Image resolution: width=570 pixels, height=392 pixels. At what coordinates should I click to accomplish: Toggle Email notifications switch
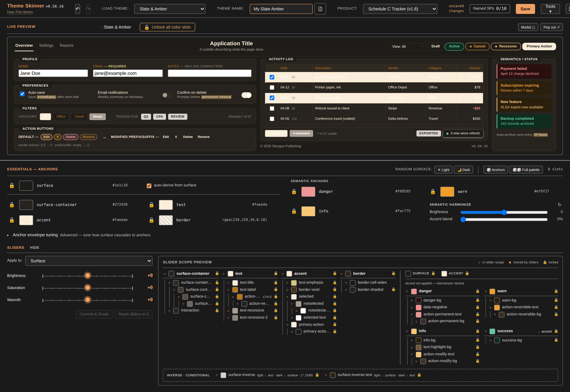[x=167, y=95]
